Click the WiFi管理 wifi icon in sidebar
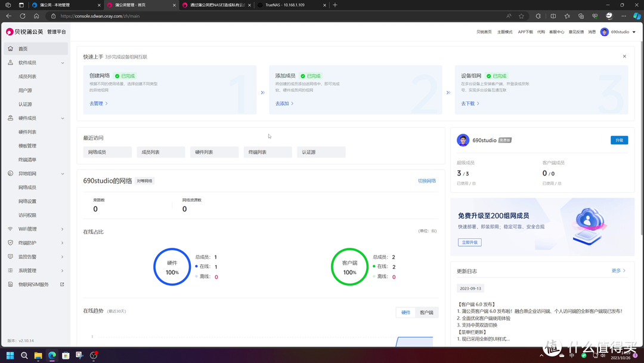The width and height of the screenshot is (644, 363). tap(10, 229)
